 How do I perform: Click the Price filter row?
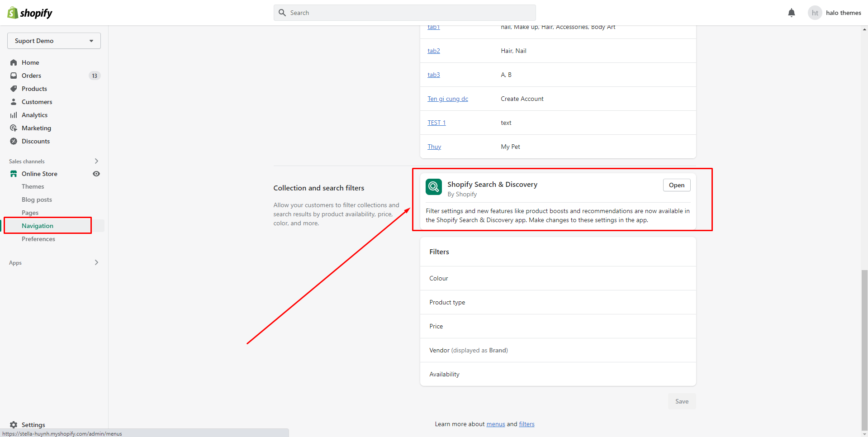click(x=558, y=326)
